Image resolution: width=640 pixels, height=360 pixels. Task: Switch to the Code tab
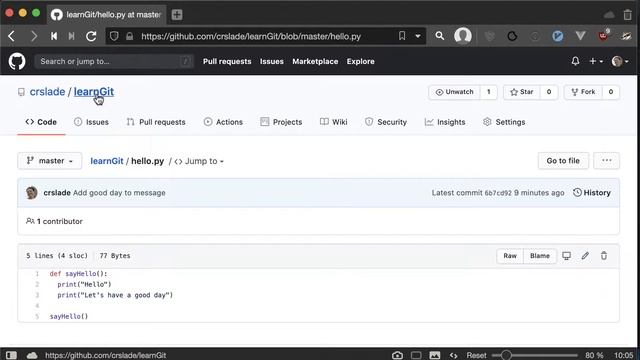[41, 122]
